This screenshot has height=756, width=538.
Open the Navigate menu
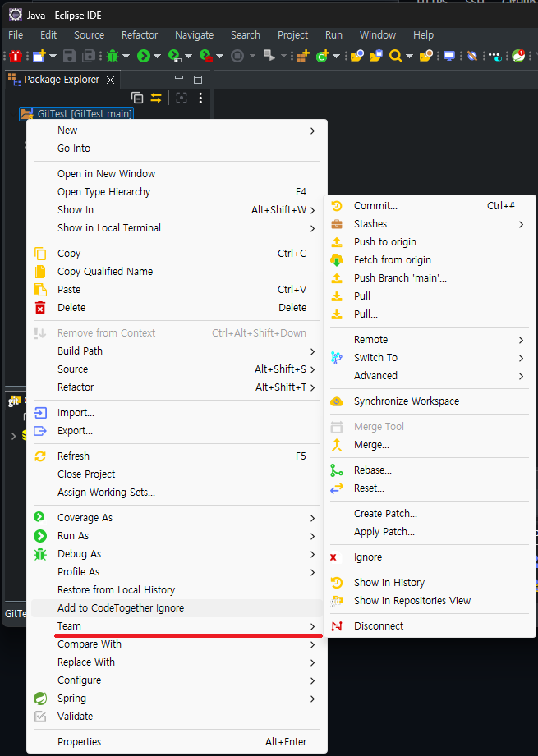coord(194,35)
